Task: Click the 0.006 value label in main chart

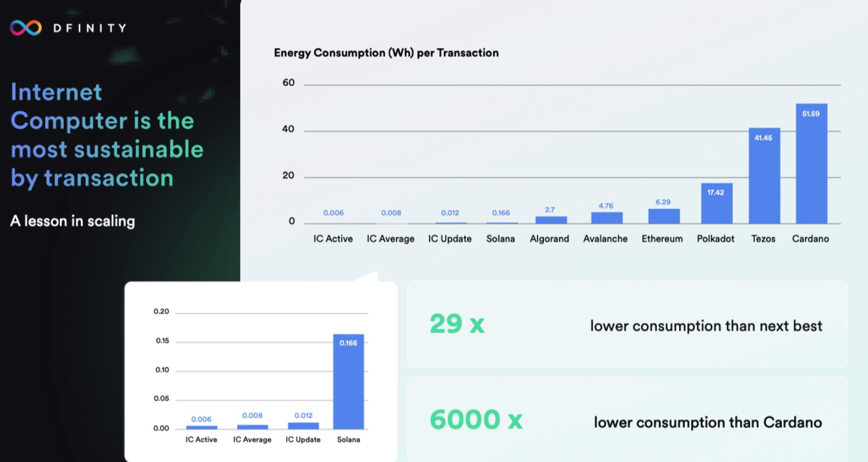Action: tap(333, 213)
